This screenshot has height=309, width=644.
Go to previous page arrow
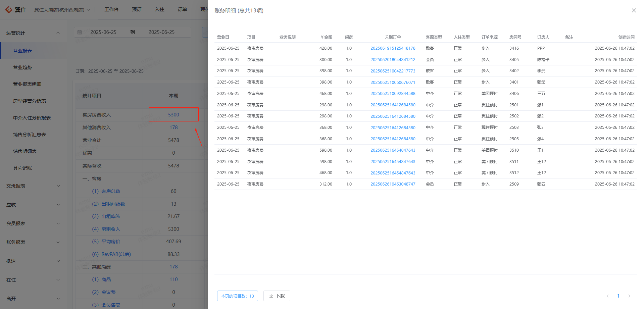[607, 296]
